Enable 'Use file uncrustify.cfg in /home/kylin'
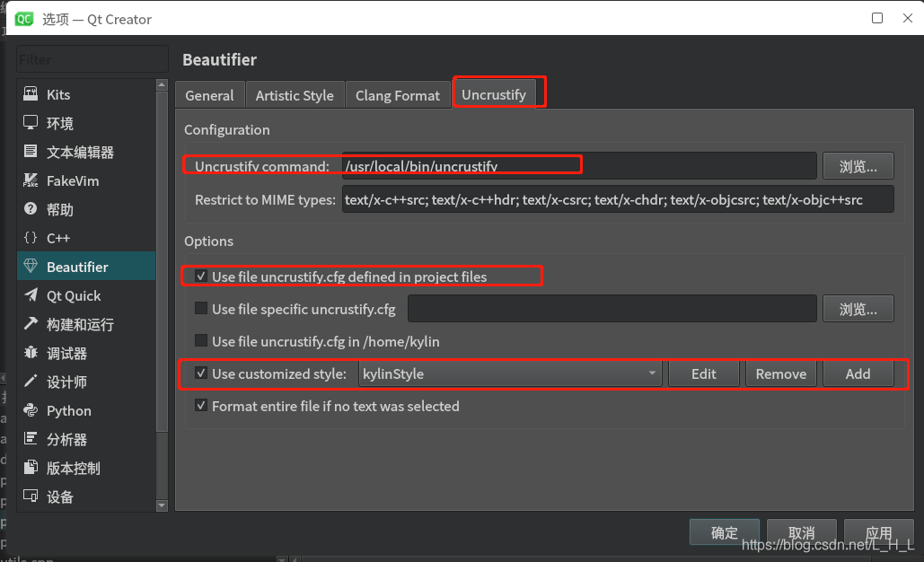Image resolution: width=924 pixels, height=562 pixels. pyautogui.click(x=201, y=340)
